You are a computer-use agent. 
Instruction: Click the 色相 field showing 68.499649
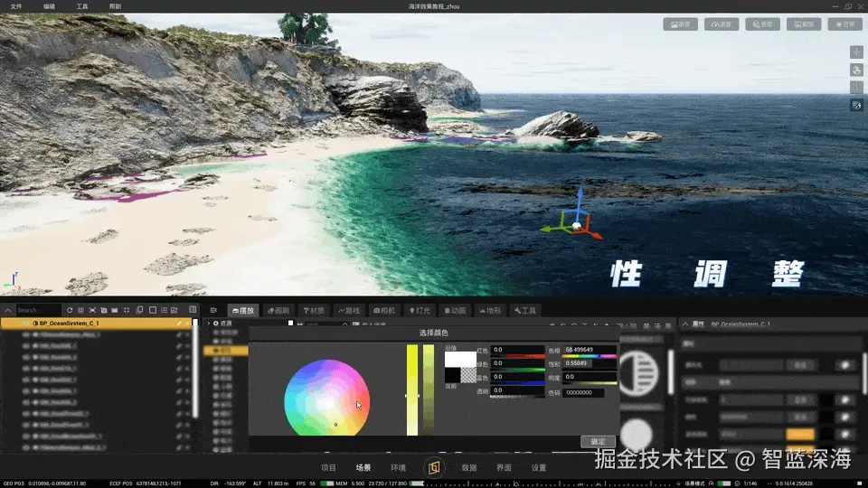[x=590, y=350]
